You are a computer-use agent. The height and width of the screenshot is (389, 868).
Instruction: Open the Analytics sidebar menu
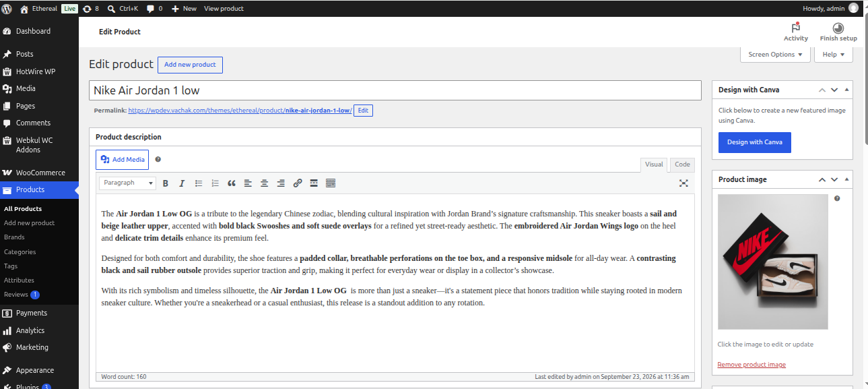39,330
